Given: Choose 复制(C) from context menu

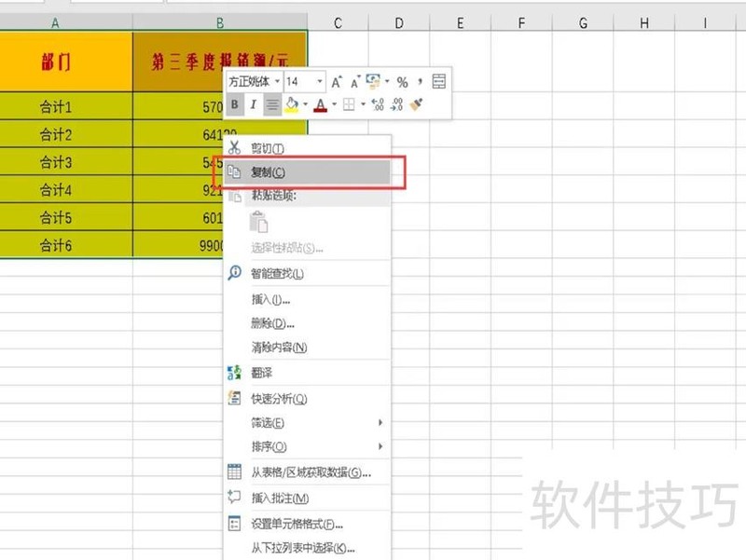Looking at the screenshot, I should click(x=308, y=172).
